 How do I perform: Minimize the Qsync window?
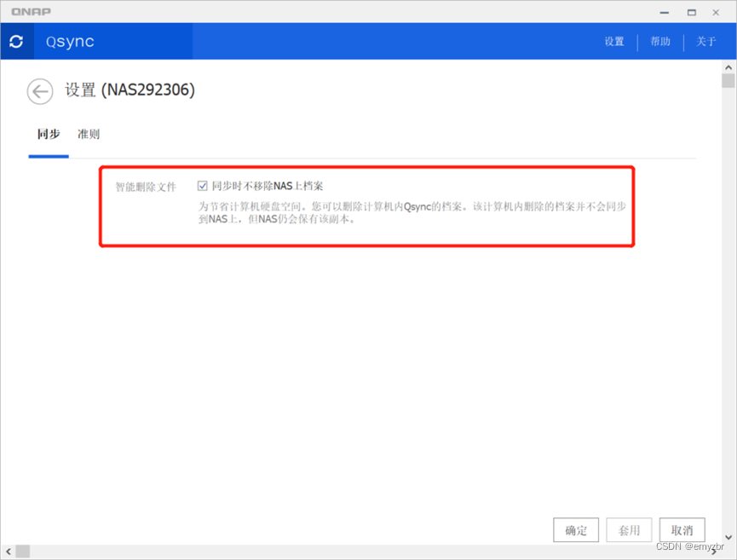(x=664, y=12)
